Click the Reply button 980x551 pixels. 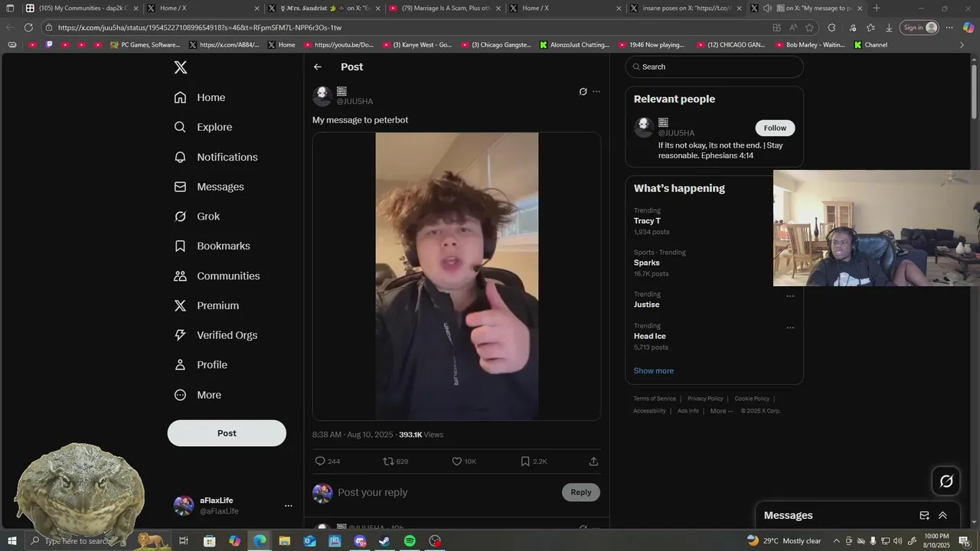581,492
